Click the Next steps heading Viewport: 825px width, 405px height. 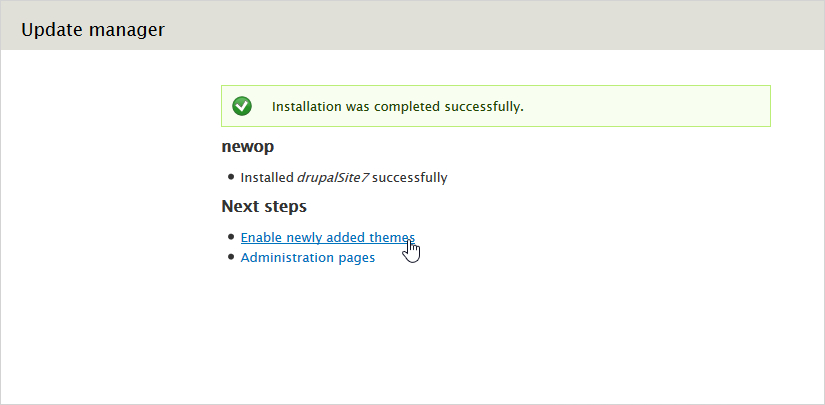[264, 207]
